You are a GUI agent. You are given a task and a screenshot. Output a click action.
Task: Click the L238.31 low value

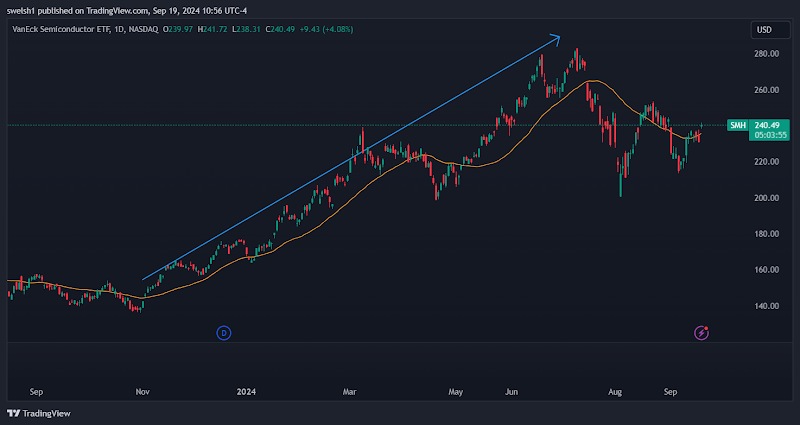pyautogui.click(x=246, y=30)
